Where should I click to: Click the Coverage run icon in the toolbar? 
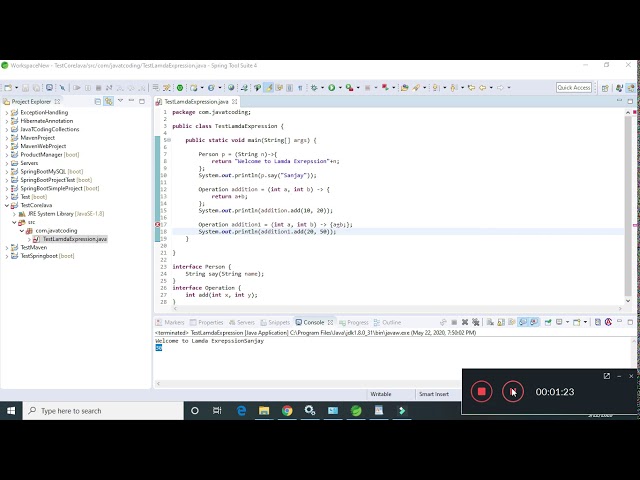point(349,87)
